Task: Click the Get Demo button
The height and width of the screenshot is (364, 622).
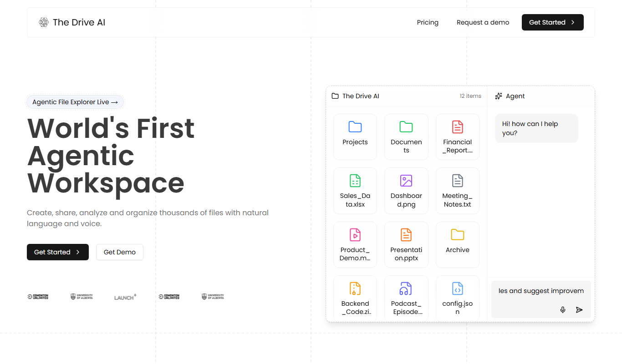Action: pyautogui.click(x=120, y=252)
